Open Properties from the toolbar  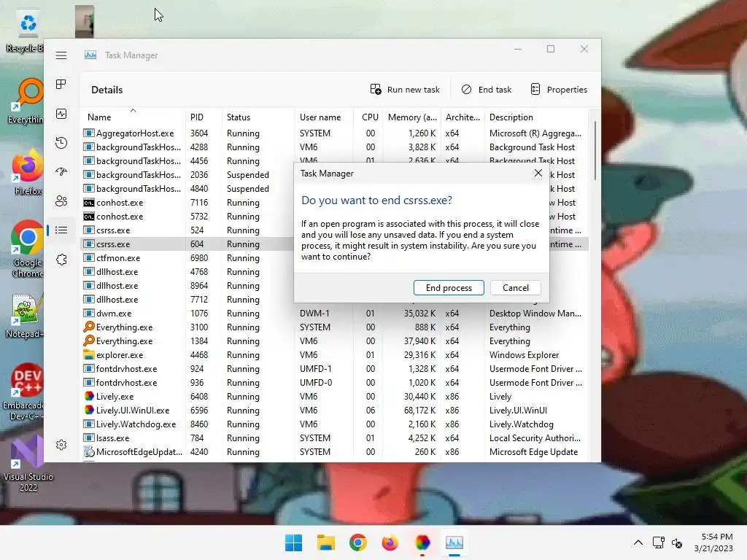point(559,90)
